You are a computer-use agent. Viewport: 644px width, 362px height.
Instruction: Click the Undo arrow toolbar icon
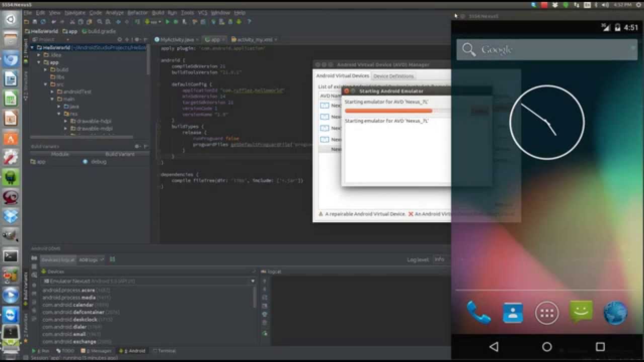pyautogui.click(x=54, y=22)
